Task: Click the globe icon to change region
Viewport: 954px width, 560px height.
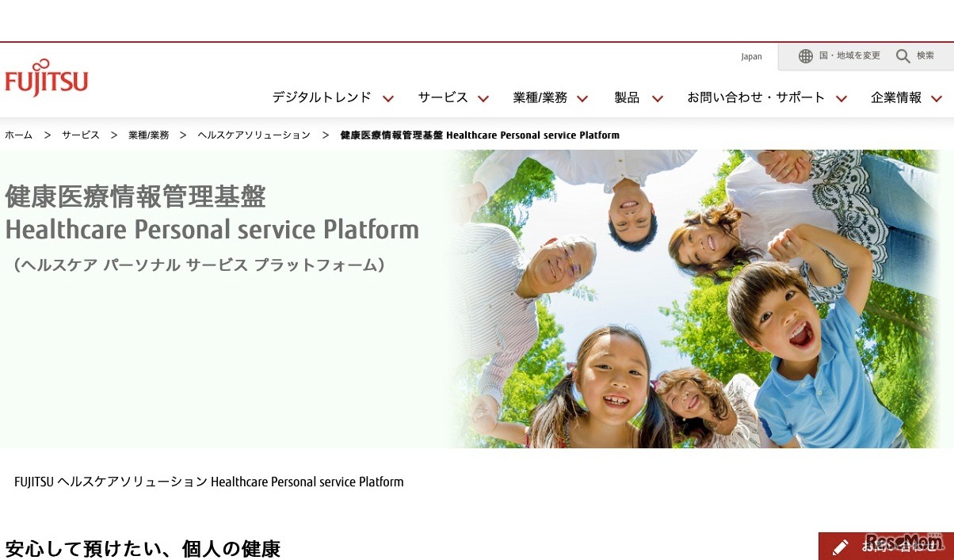Action: 806,55
